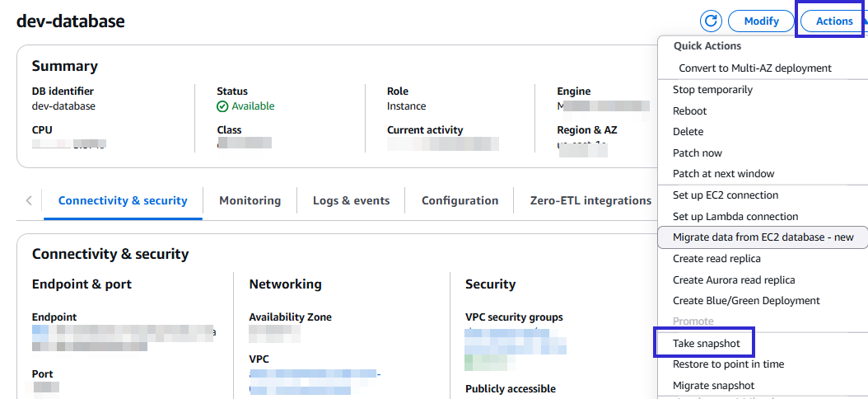Image resolution: width=868 pixels, height=399 pixels.
Task: Select Migrate snapshot option
Action: 713,386
